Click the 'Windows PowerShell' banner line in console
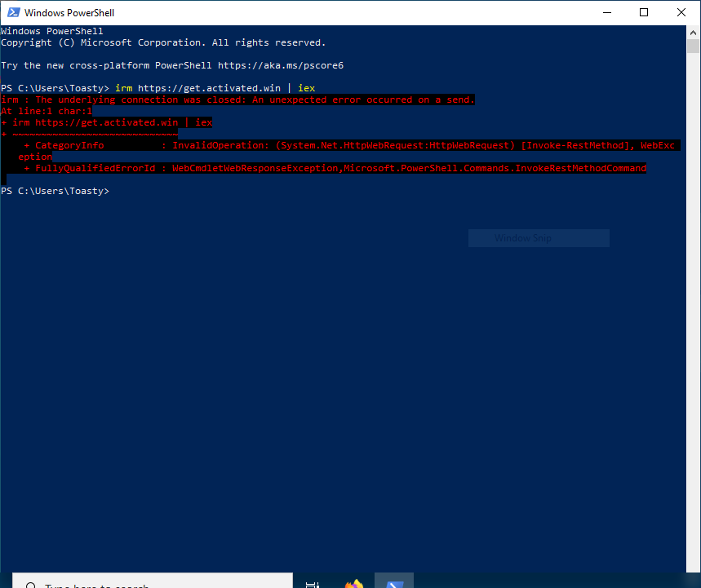701x588 pixels. [52, 31]
